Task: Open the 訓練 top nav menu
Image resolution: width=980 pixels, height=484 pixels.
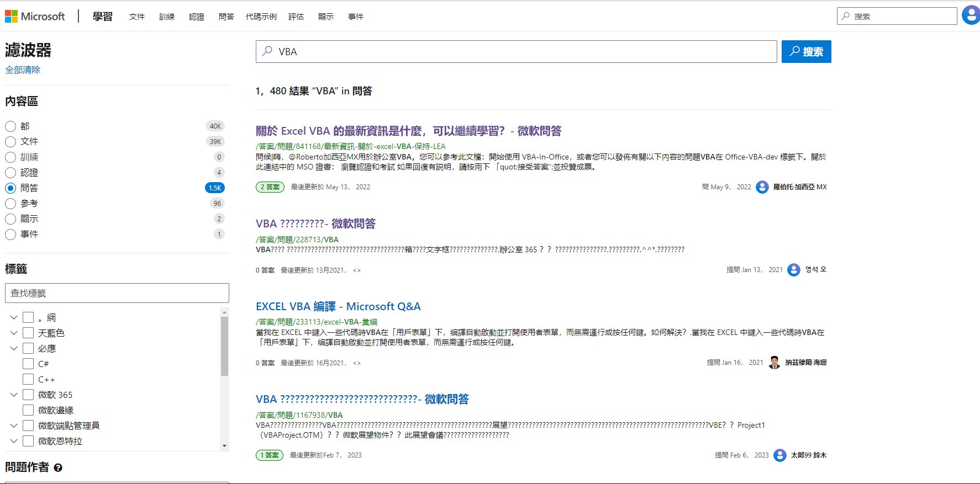Action: [x=167, y=17]
